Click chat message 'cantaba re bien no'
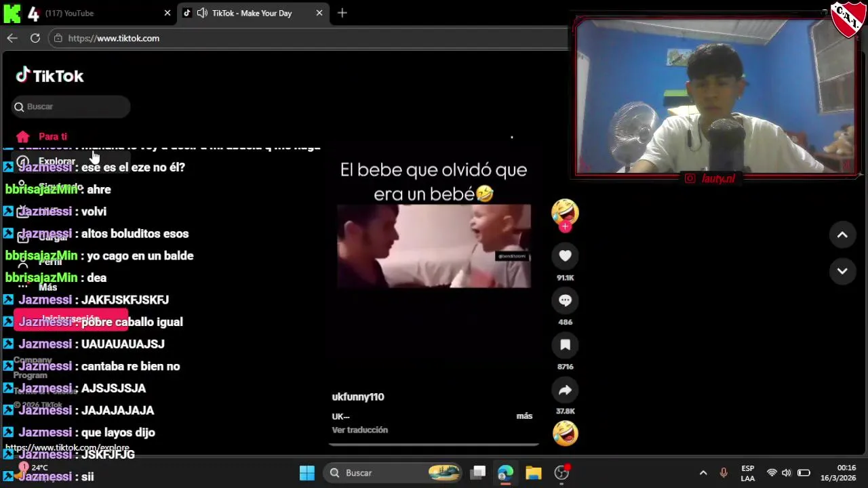The image size is (868, 488). click(x=130, y=366)
